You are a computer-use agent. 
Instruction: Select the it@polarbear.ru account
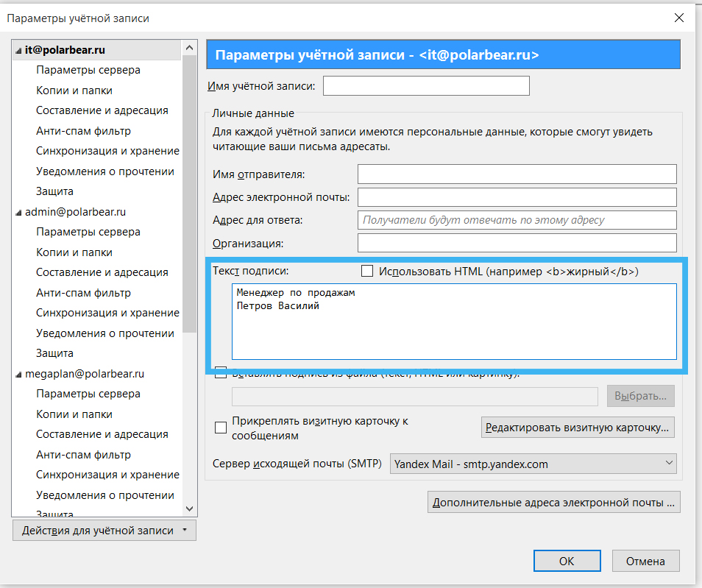pos(65,50)
